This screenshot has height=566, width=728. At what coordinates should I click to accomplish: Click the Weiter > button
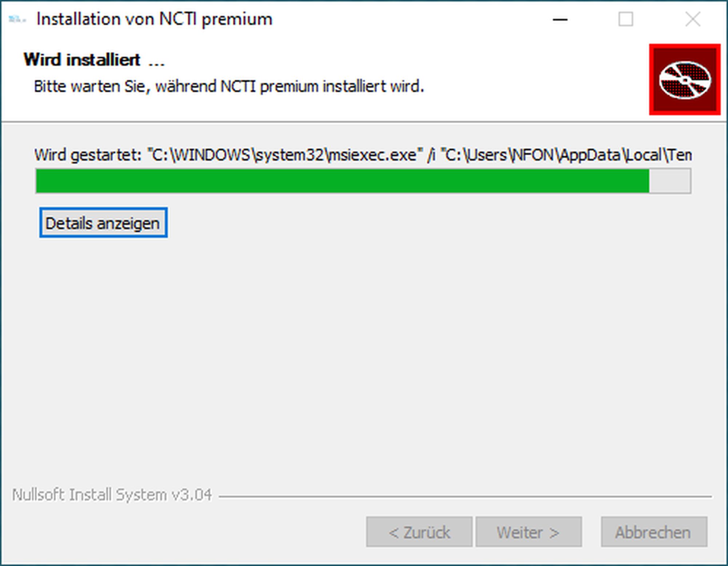click(528, 532)
